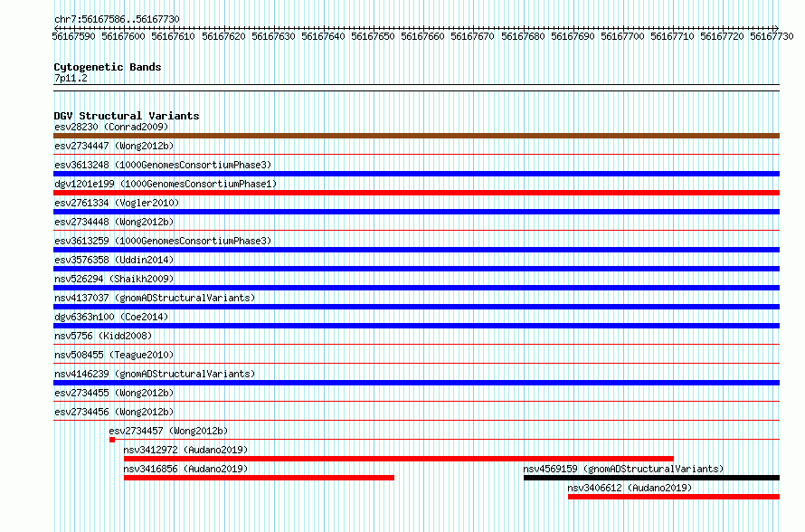Click the nsv526294 blue variant bar
The height and width of the screenshot is (532, 805).
coord(416,288)
